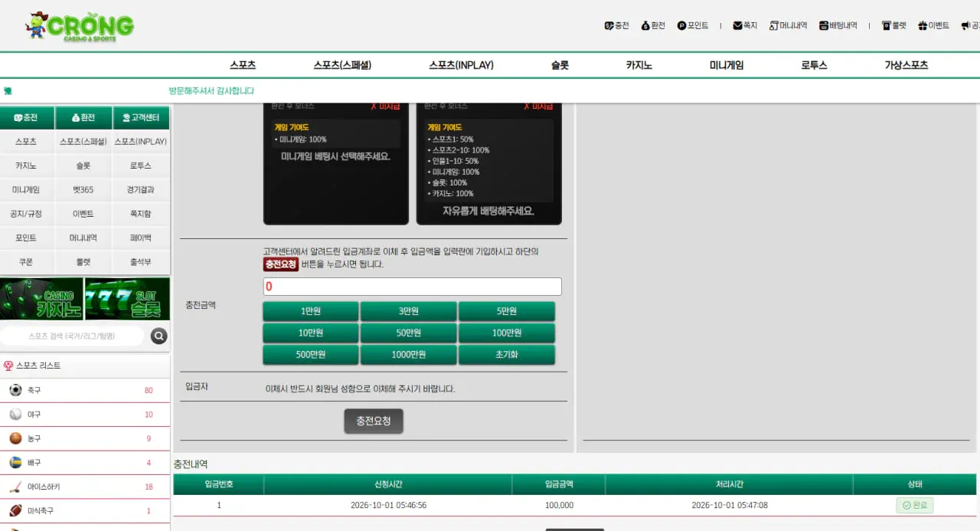Open 쿠폰 in the sidebar grid
This screenshot has height=531, width=980.
pyautogui.click(x=26, y=262)
